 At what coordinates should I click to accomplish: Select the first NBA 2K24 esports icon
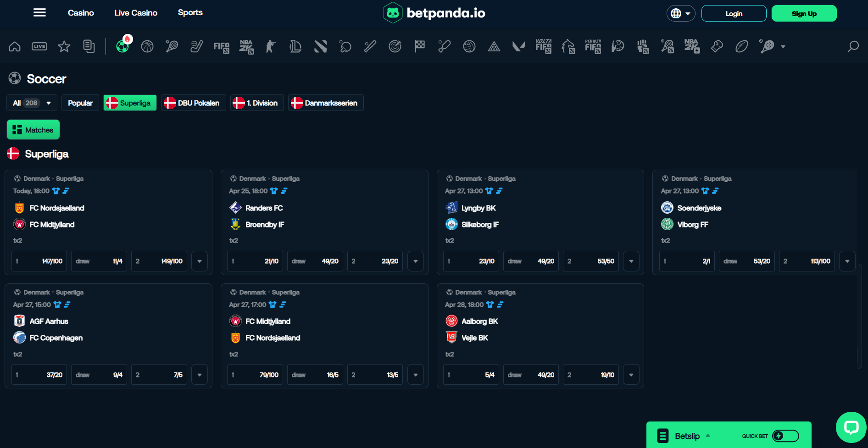[x=246, y=47]
